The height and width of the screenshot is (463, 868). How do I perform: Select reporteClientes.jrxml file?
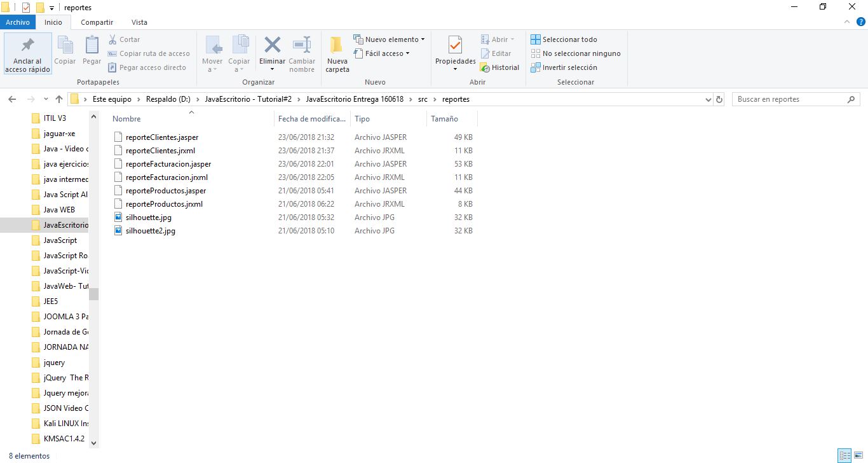click(160, 151)
